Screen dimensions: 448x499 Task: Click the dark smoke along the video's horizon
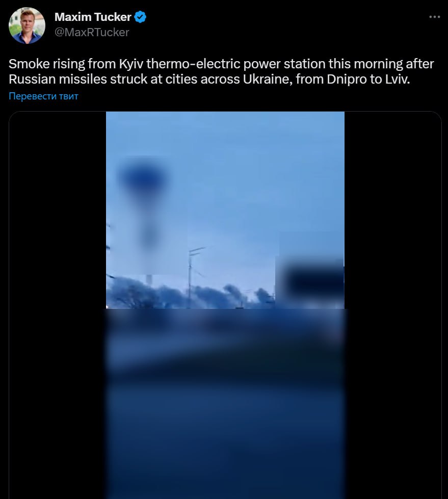(191, 295)
